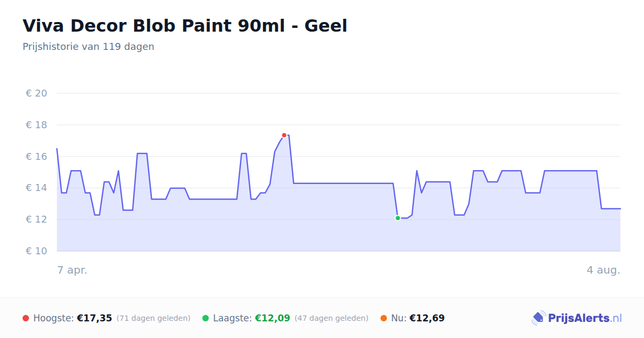This screenshot has height=338, width=644.
Task: Click the current price value €12,69
Action: [427, 318]
